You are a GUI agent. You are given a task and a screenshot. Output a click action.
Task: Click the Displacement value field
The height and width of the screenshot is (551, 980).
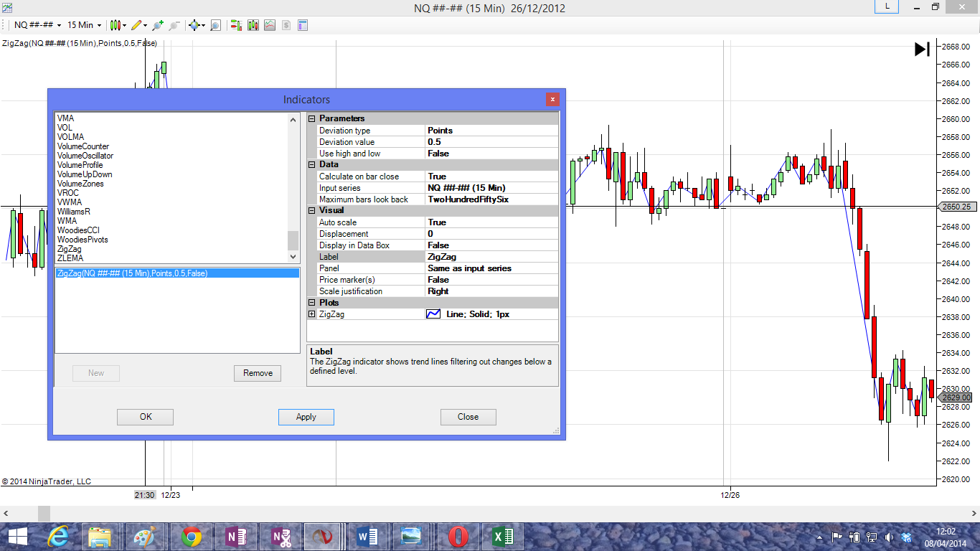pos(491,234)
